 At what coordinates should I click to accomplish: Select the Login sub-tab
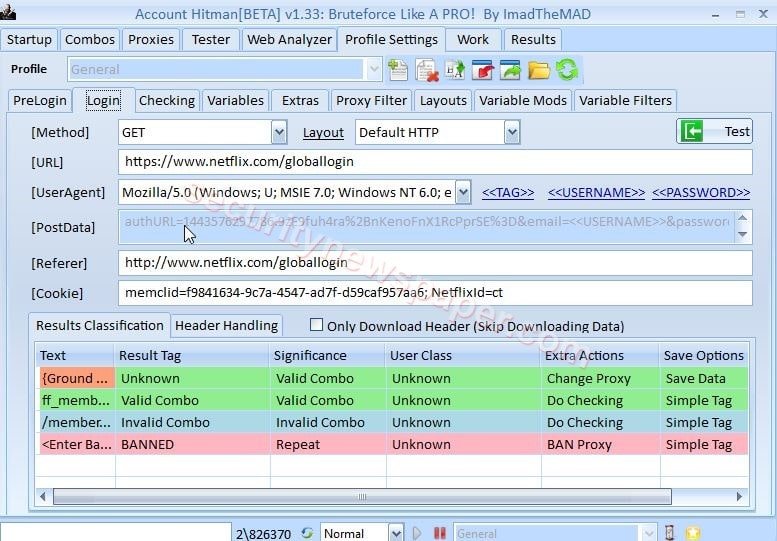(104, 101)
